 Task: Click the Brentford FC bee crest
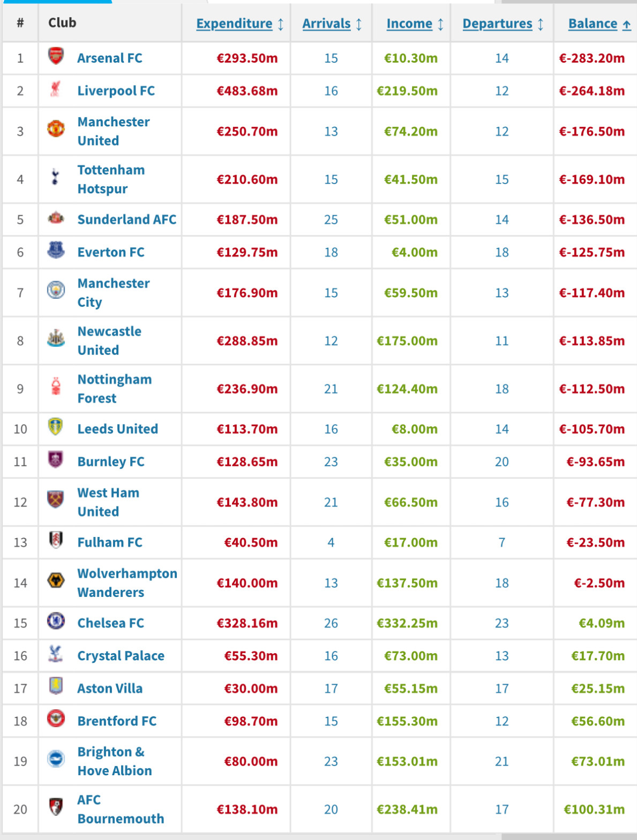56,718
